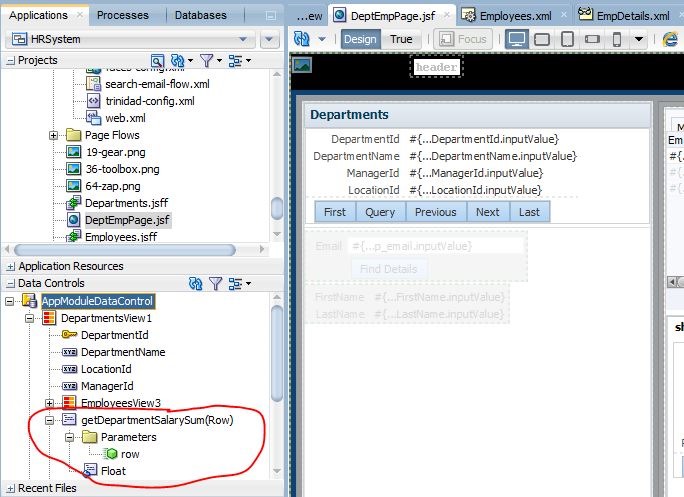Click the Internet Explorer browser icon

tap(671, 39)
